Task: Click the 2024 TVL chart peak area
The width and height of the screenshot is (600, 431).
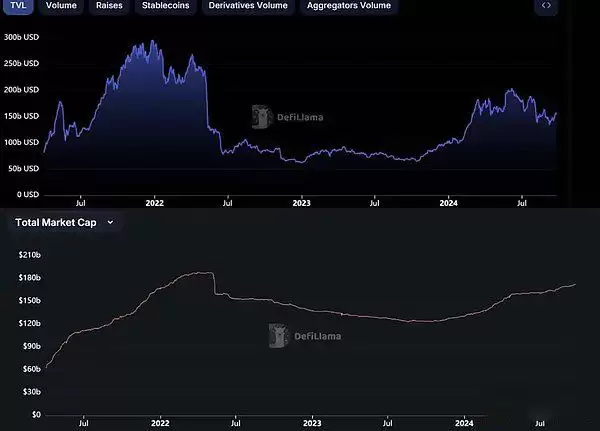Action: (512, 92)
